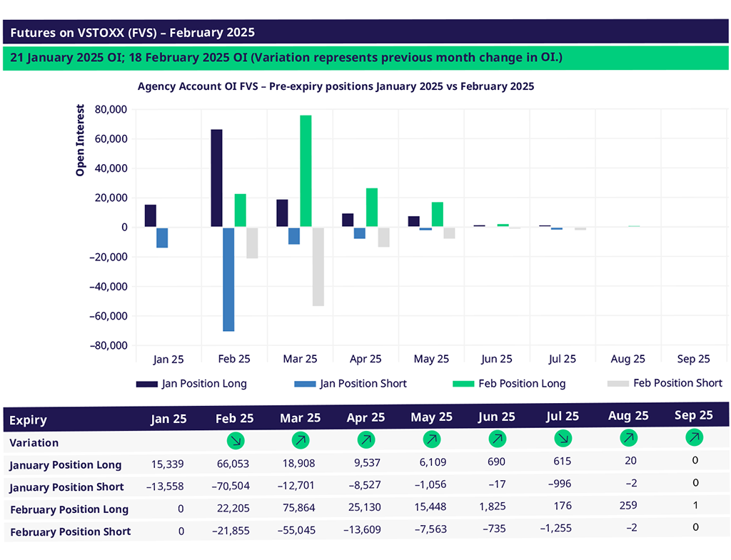Viewport: 731px width, 560px height.
Task: Click the Mar 25 up-arrow variation icon
Action: tap(300, 440)
